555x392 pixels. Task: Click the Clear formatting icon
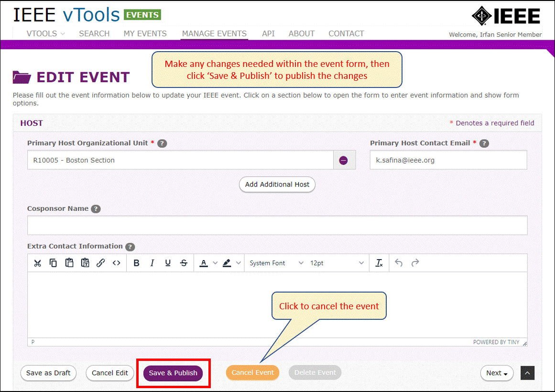point(379,263)
